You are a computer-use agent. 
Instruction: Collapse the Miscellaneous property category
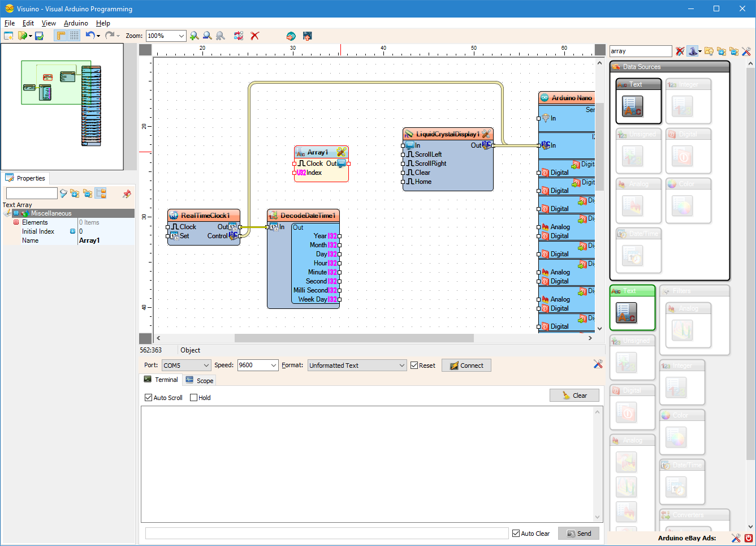[x=16, y=213]
